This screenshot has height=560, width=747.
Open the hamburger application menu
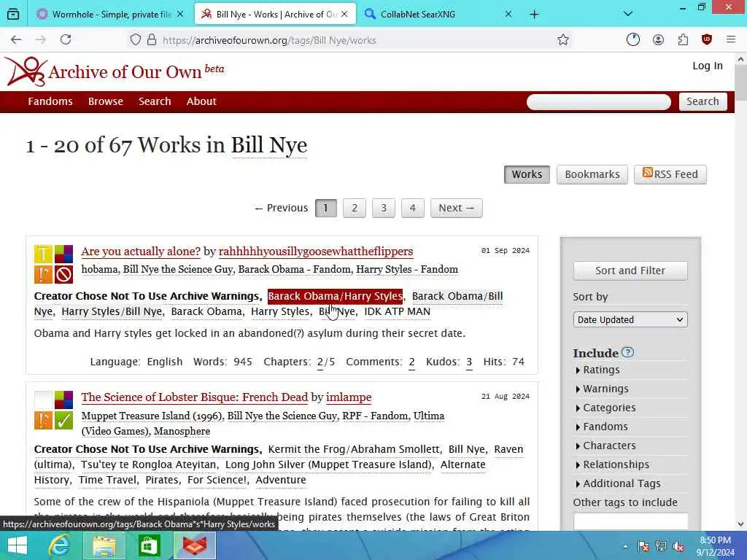pyautogui.click(x=731, y=40)
